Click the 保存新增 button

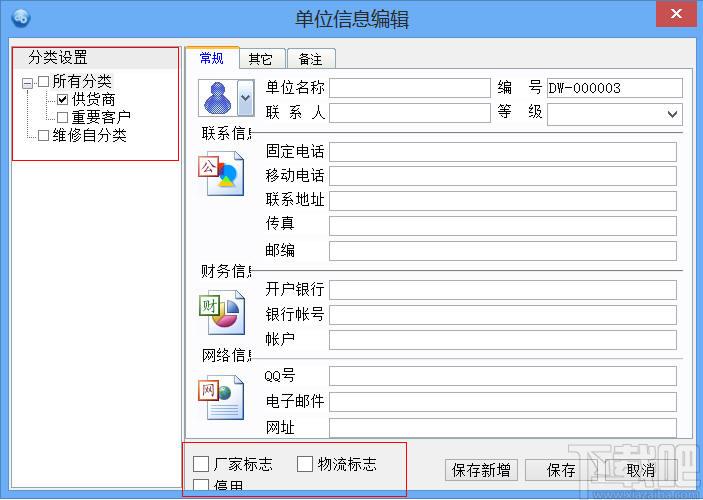coord(481,470)
